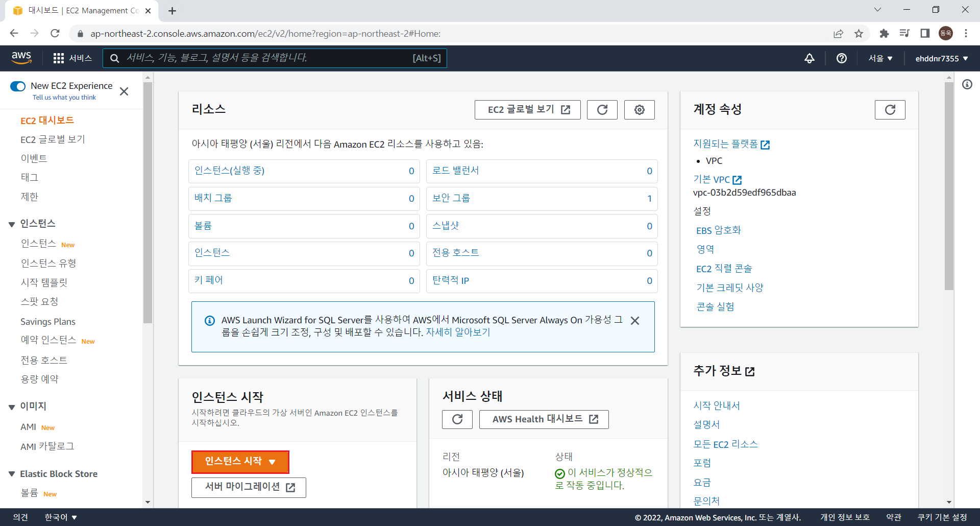Open the 지원되는 플랫폼 link
The width and height of the screenshot is (980, 526).
click(x=731, y=144)
